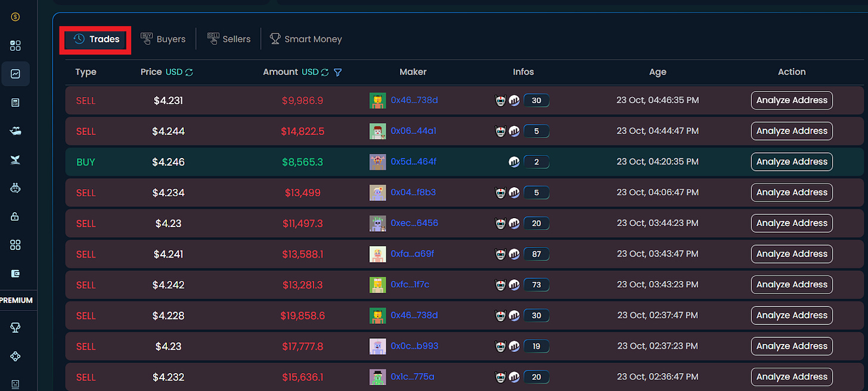Screen dimensions: 868x391
Task: Click the bot icon beside maker 0x06...44a1
Action: [x=501, y=131]
